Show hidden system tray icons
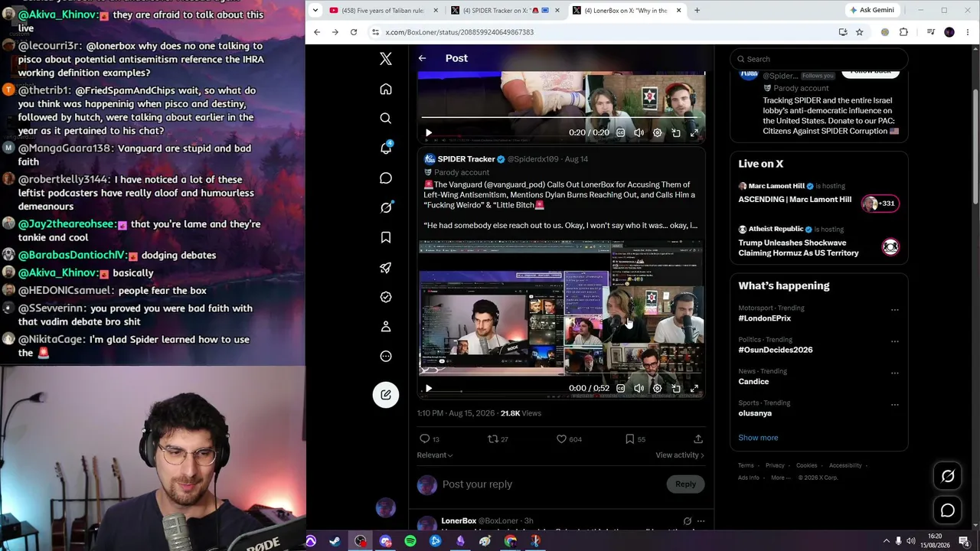 click(887, 541)
